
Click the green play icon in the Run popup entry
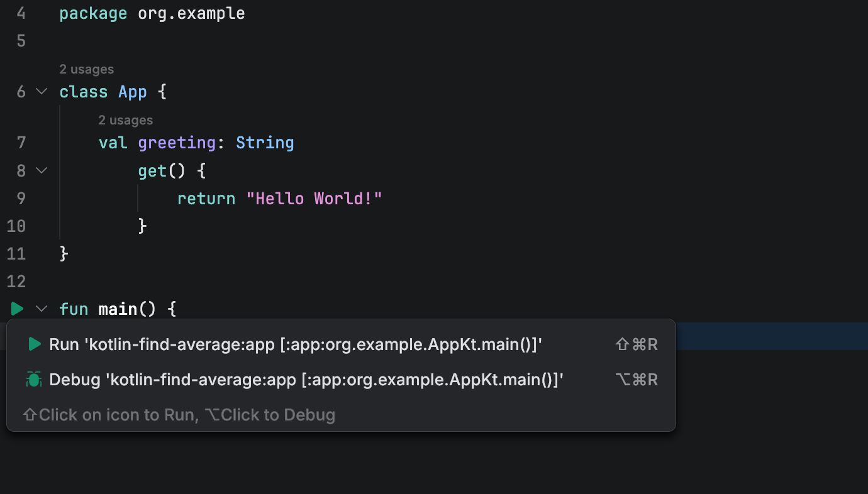pyautogui.click(x=34, y=344)
